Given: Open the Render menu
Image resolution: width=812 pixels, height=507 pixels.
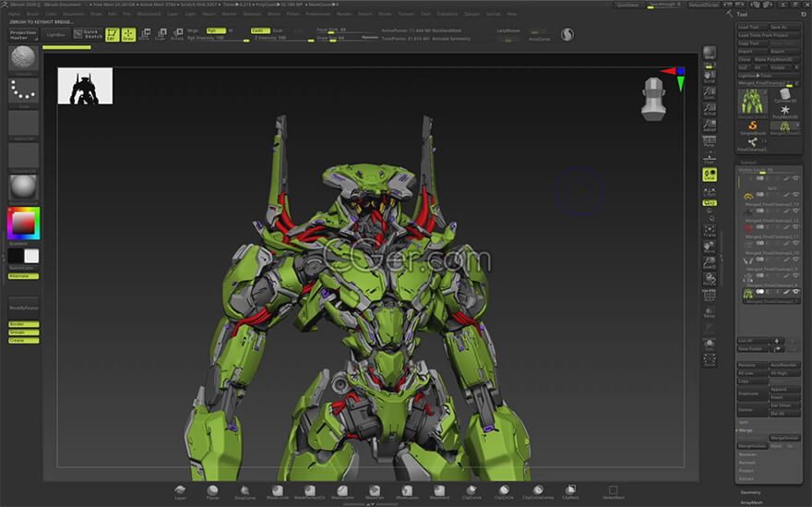Looking at the screenshot, I should (x=344, y=14).
